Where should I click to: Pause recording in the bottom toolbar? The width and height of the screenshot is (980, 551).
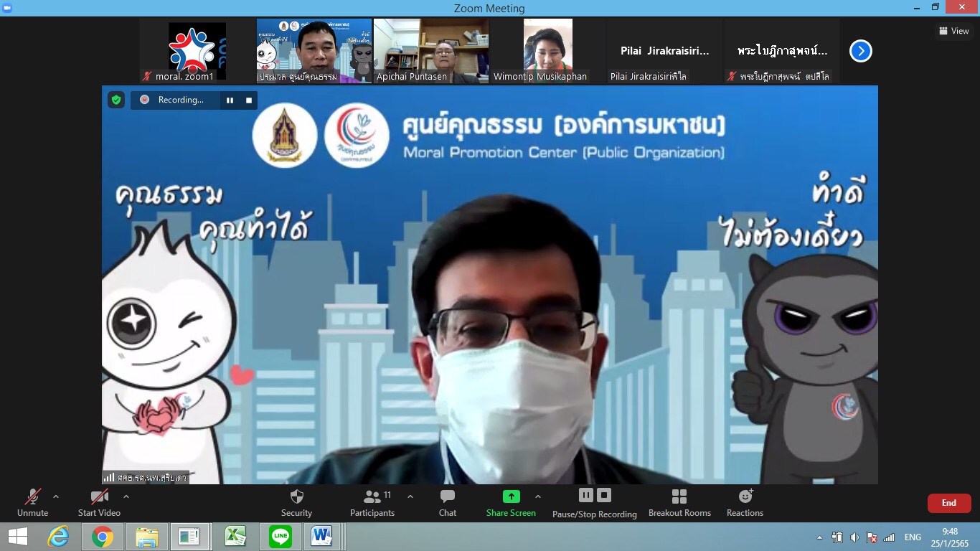586,495
